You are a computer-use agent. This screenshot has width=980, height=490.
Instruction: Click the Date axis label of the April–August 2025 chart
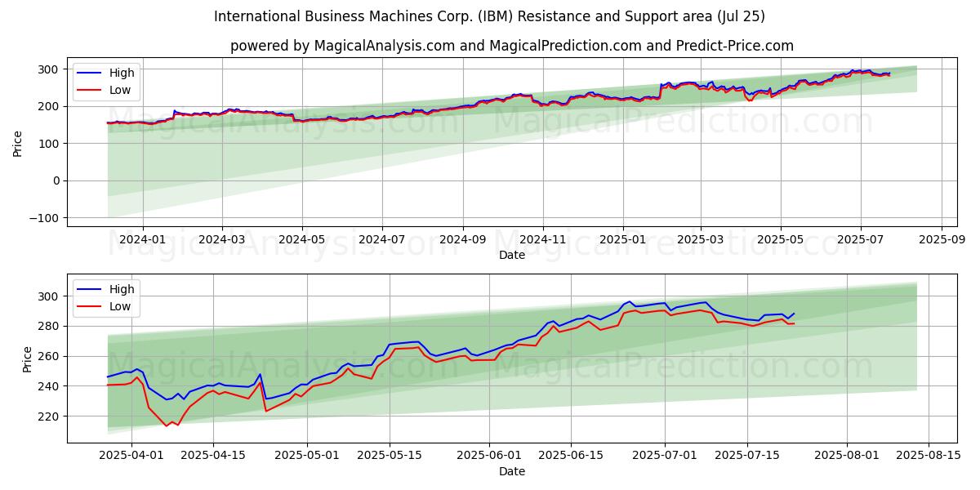(512, 471)
